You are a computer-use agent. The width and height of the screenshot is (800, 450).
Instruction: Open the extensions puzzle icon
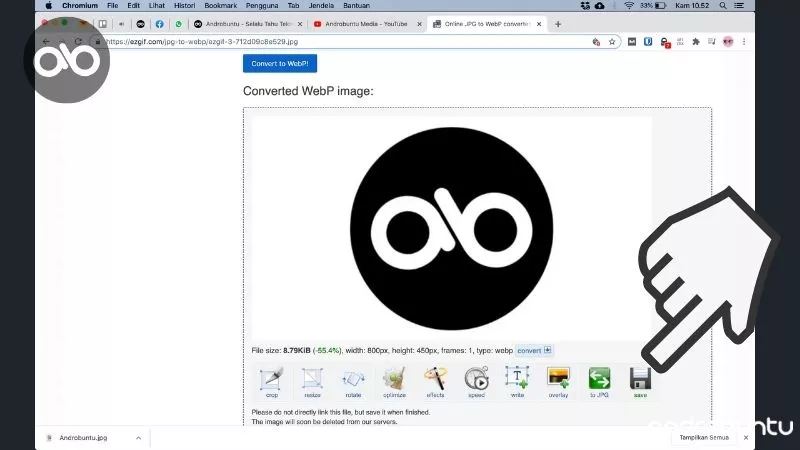point(695,42)
